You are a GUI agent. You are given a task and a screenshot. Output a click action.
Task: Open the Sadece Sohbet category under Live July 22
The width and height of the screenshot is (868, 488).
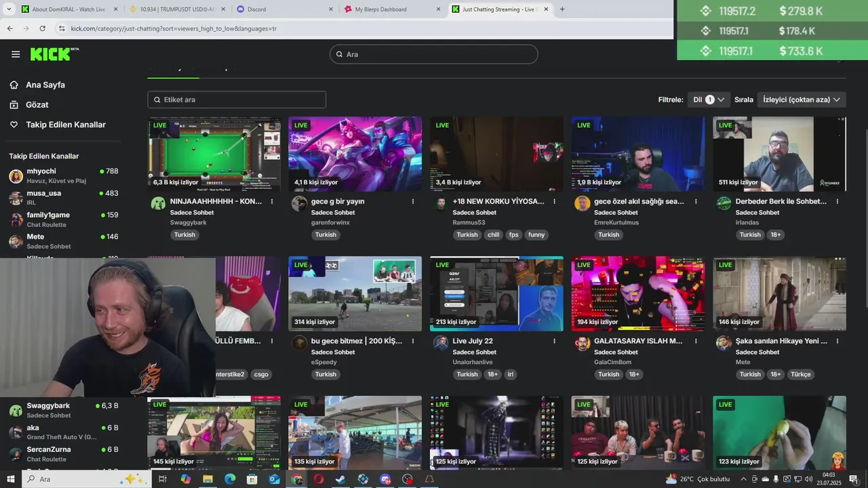tap(475, 352)
